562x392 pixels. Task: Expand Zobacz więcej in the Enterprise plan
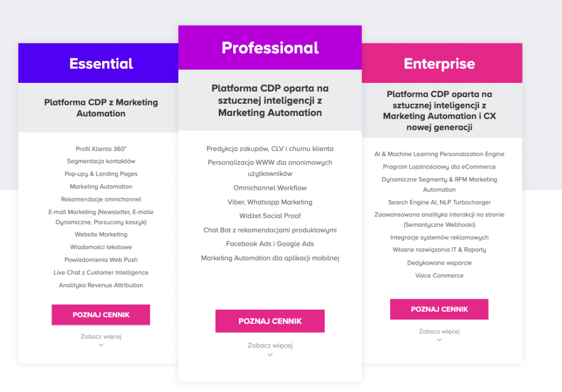click(x=440, y=332)
